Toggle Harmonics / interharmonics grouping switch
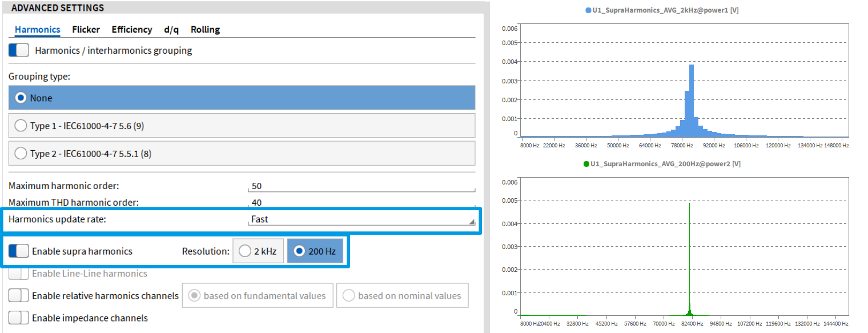 pyautogui.click(x=19, y=50)
